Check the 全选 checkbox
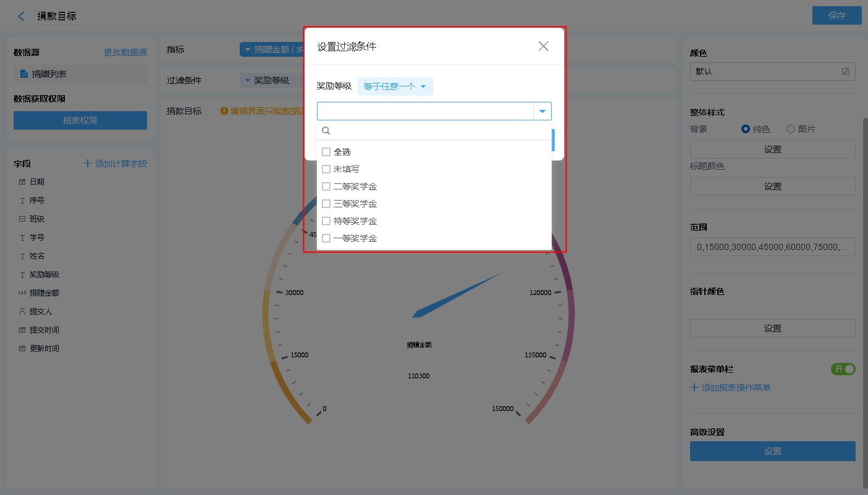The height and width of the screenshot is (495, 868). [326, 152]
